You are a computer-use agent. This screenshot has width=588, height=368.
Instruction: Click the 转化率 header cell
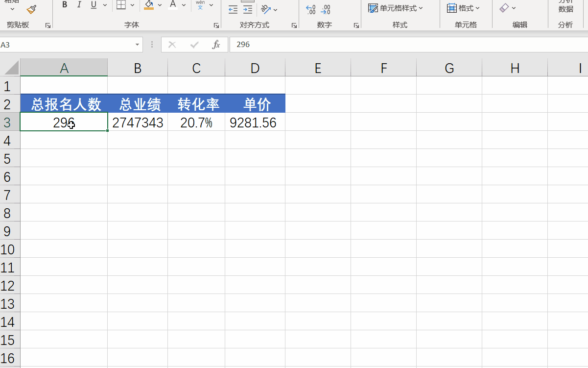point(196,104)
